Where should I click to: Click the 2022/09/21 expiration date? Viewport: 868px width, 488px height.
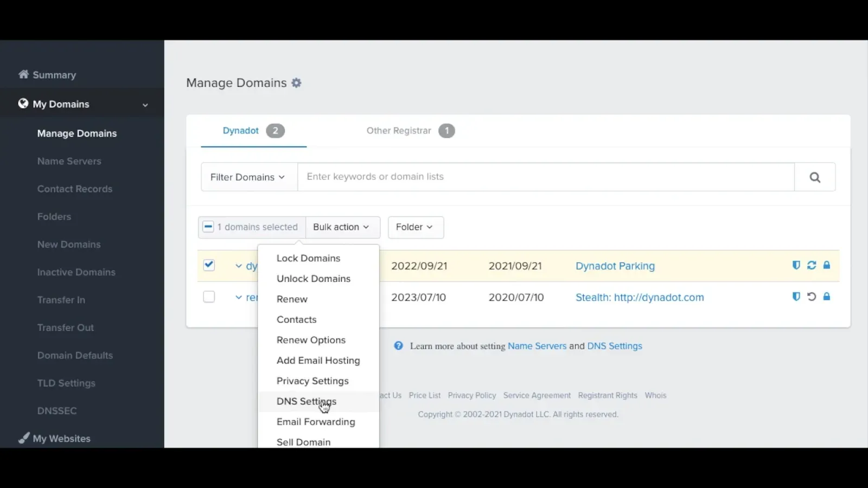(419, 266)
